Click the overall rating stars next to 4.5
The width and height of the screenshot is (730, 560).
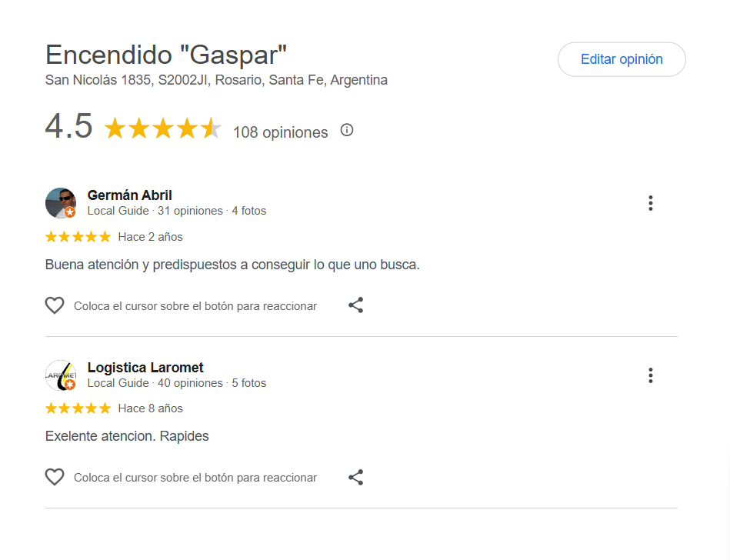162,128
